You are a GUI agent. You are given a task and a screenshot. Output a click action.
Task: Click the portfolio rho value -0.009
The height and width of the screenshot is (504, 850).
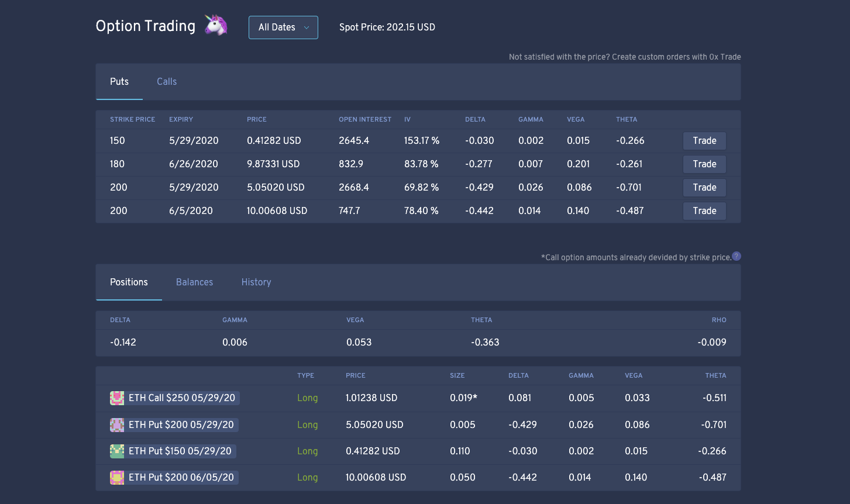coord(712,343)
